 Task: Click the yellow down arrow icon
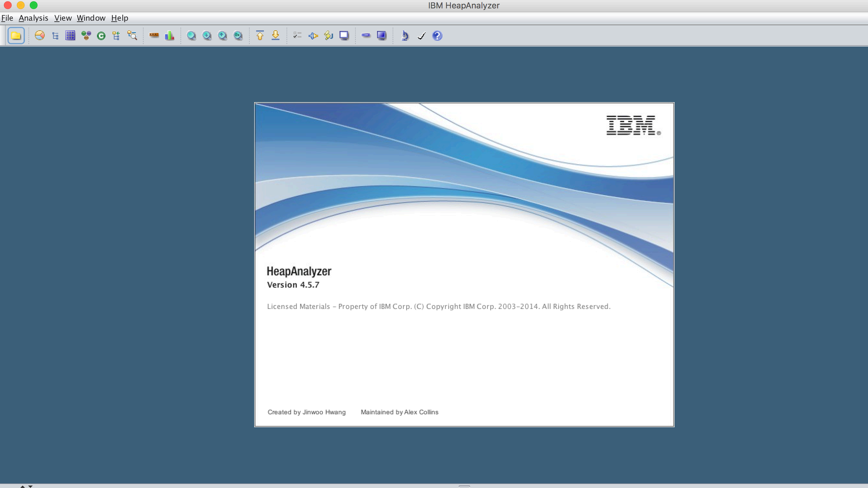(275, 35)
